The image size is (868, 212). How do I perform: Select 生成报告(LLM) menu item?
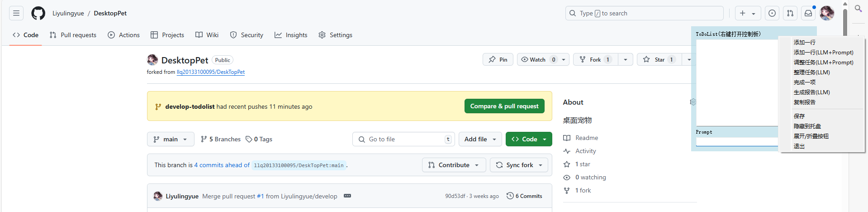click(x=821, y=92)
